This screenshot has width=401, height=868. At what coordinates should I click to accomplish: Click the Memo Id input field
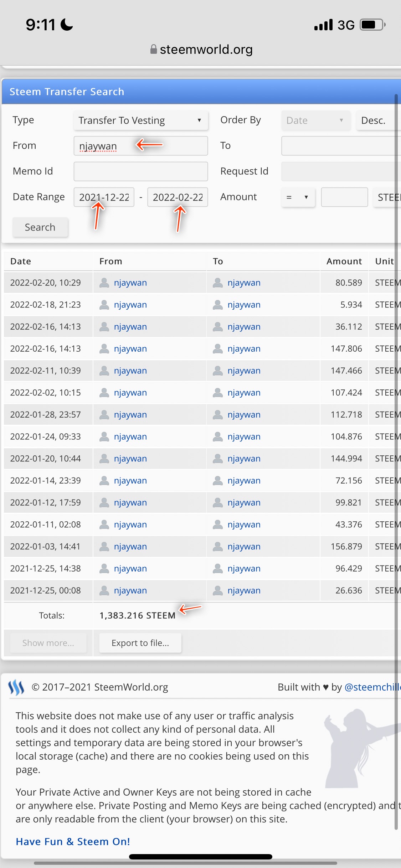point(141,171)
